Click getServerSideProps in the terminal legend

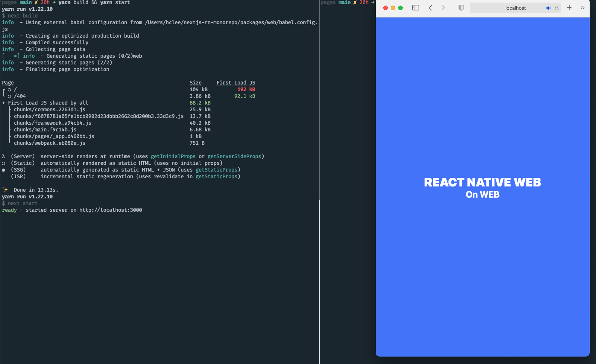pos(234,157)
